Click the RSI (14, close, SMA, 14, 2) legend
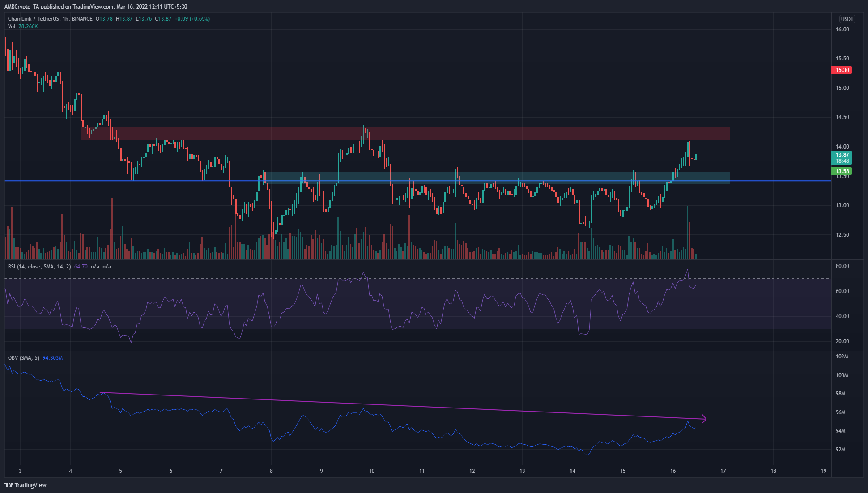Viewport: 868px width, 493px height. [x=39, y=267]
